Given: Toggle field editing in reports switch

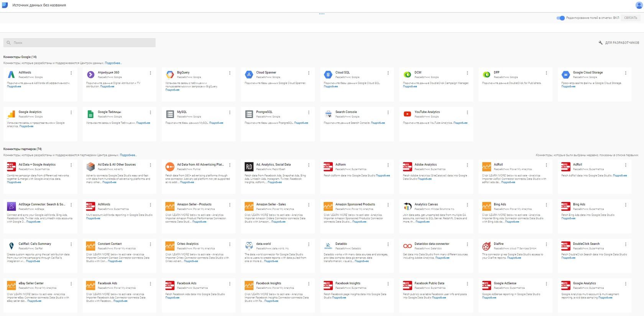Looking at the screenshot, I should coord(560,18).
